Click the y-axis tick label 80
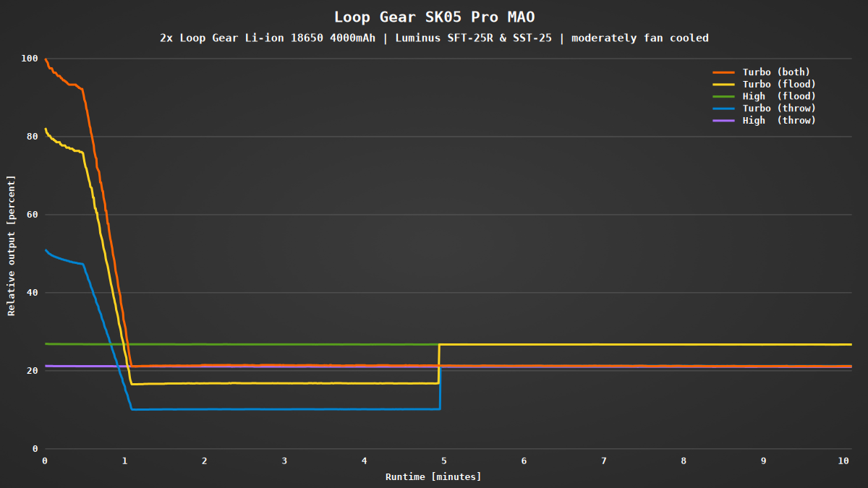 (x=32, y=137)
